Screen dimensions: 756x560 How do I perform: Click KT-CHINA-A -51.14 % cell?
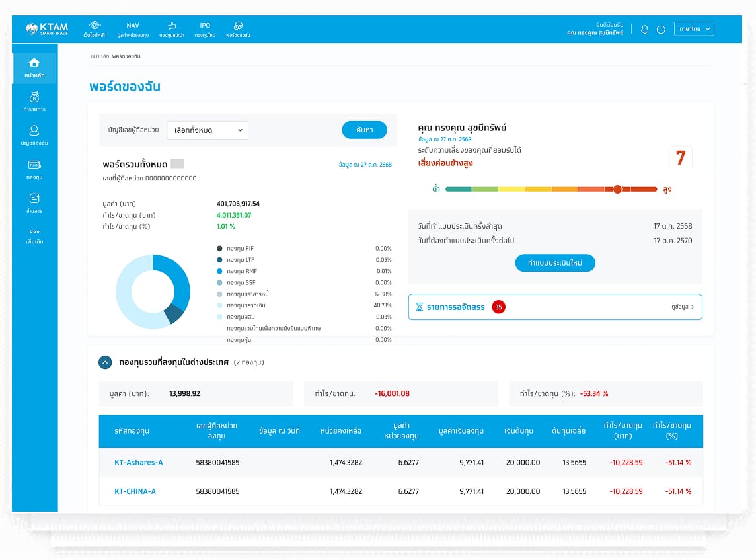pyautogui.click(x=679, y=491)
